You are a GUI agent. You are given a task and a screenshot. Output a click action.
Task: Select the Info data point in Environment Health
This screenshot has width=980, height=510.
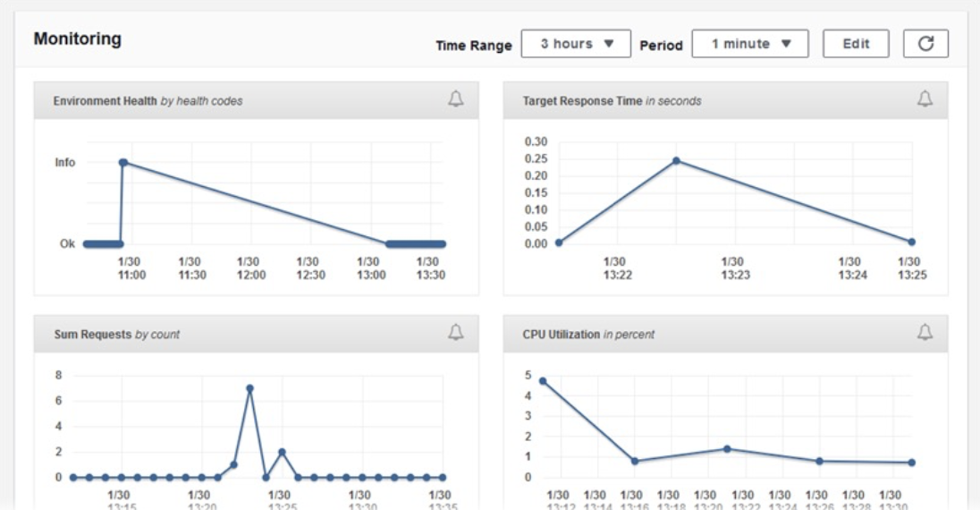tap(122, 163)
